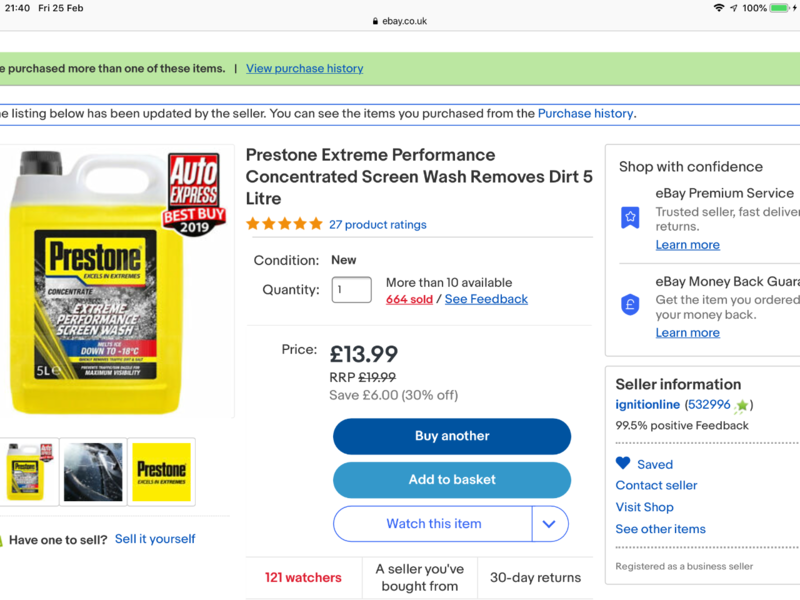Open the See Feedback link
Image resolution: width=800 pixels, height=600 pixels.
(x=486, y=299)
